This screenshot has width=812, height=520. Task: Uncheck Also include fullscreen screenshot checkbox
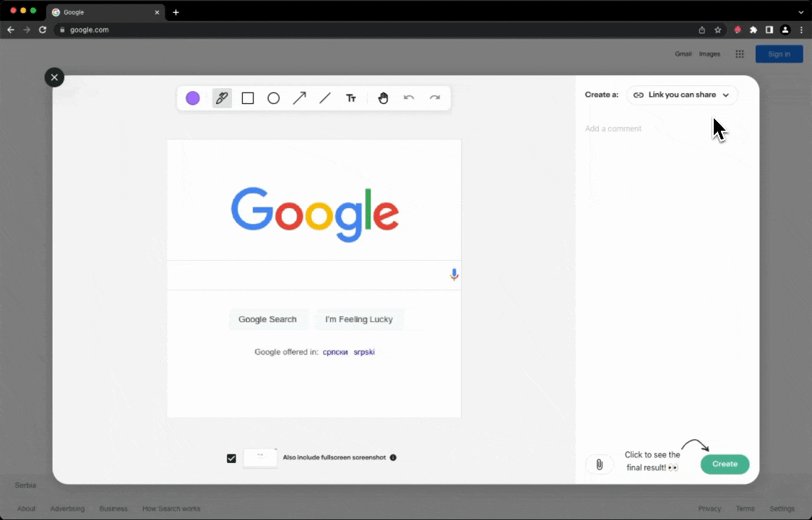(231, 458)
